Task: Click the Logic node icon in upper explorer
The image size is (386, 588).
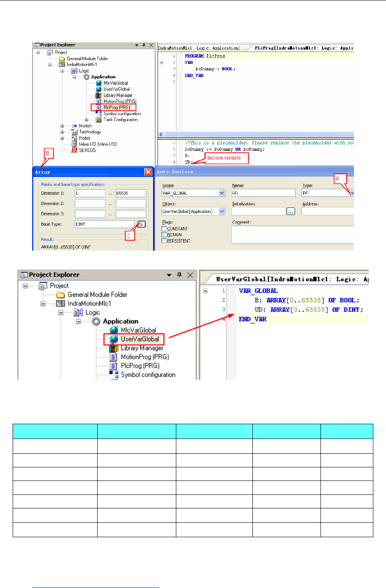Action: tap(74, 71)
